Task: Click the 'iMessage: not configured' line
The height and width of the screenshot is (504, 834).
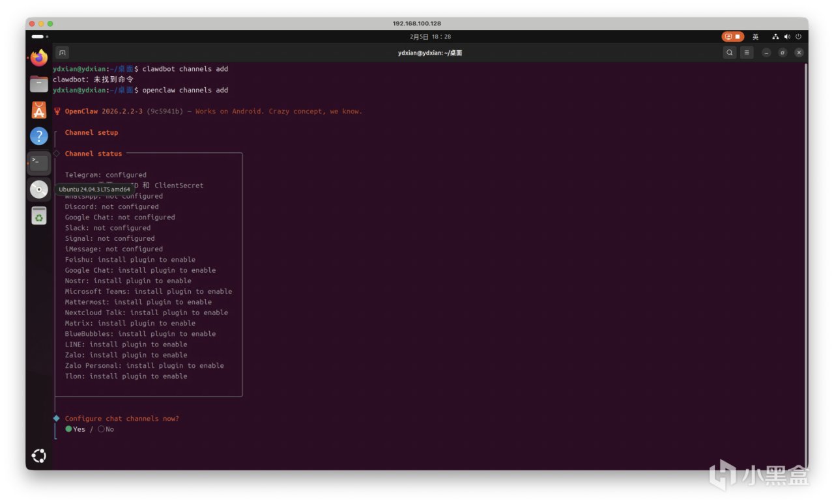Action: click(114, 249)
